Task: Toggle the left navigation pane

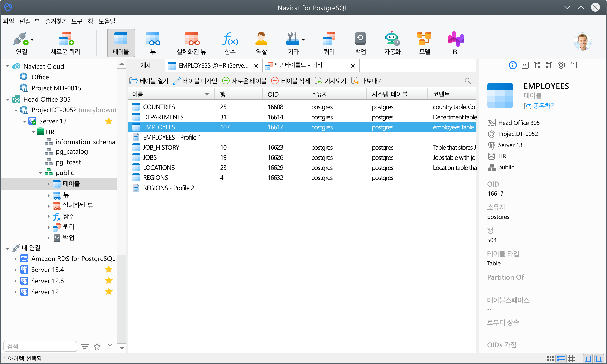Action: [588, 359]
